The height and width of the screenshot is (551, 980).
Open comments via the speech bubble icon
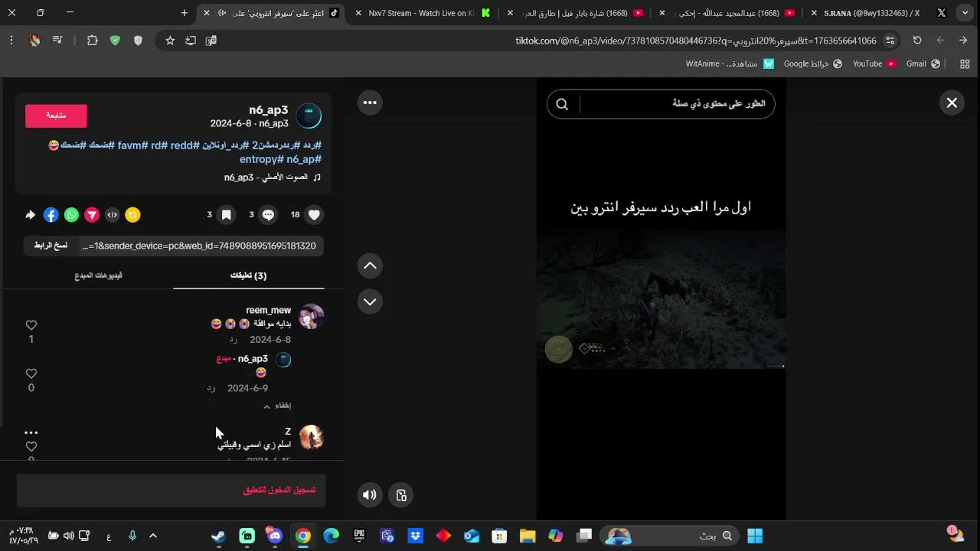coord(268,215)
